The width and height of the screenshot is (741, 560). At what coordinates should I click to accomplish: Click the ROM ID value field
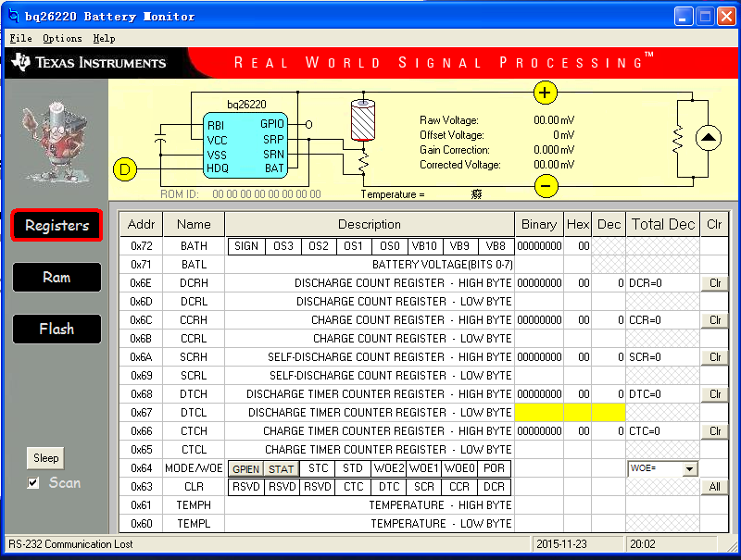pyautogui.click(x=267, y=194)
